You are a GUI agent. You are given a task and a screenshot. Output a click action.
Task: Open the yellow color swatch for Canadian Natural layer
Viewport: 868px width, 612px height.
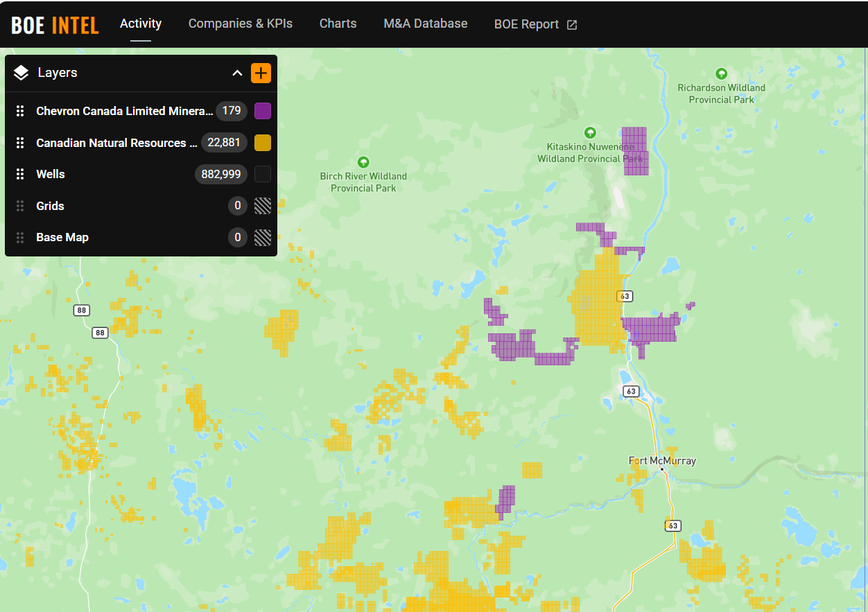[x=263, y=143]
